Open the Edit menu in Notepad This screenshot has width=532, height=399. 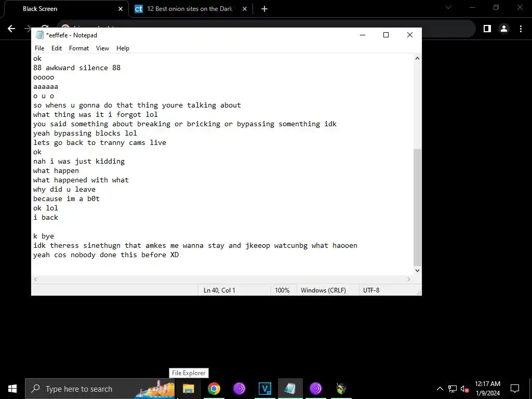[x=56, y=48]
